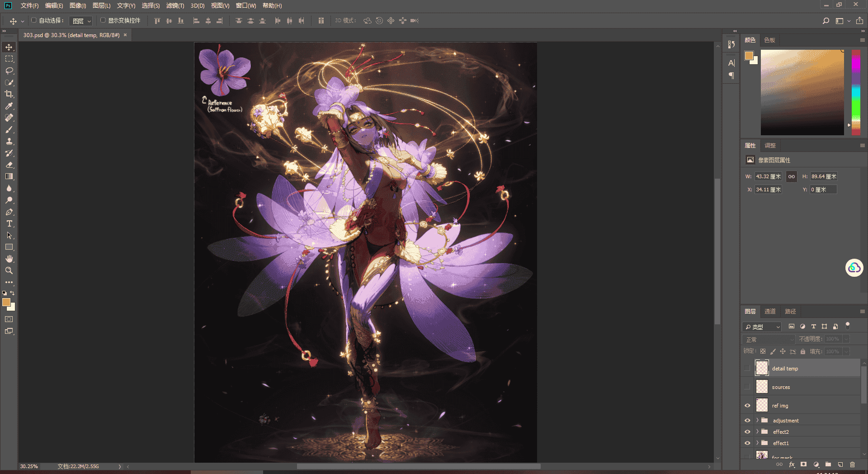Select the Zoom tool

point(9,271)
